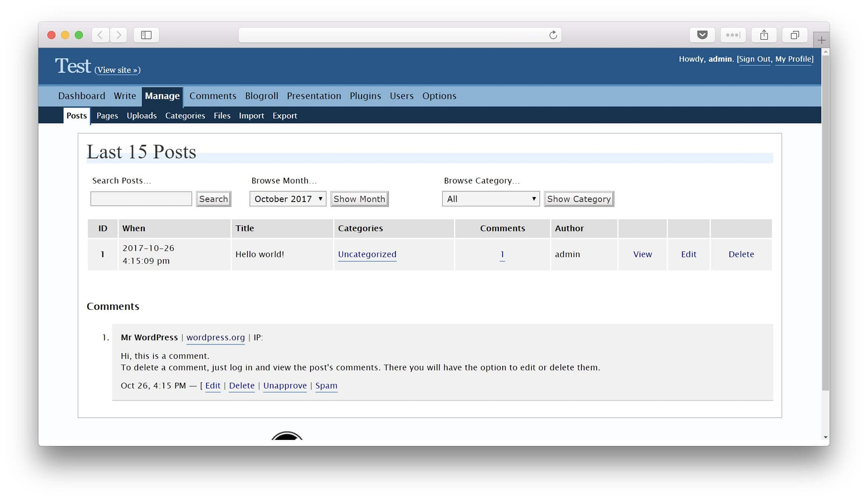Open the Plugins menu
868x501 pixels.
365,96
